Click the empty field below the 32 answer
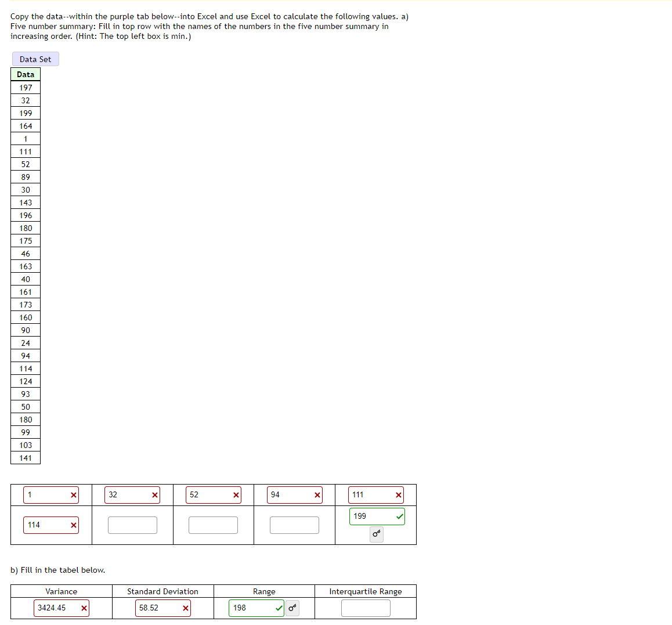 click(x=132, y=525)
